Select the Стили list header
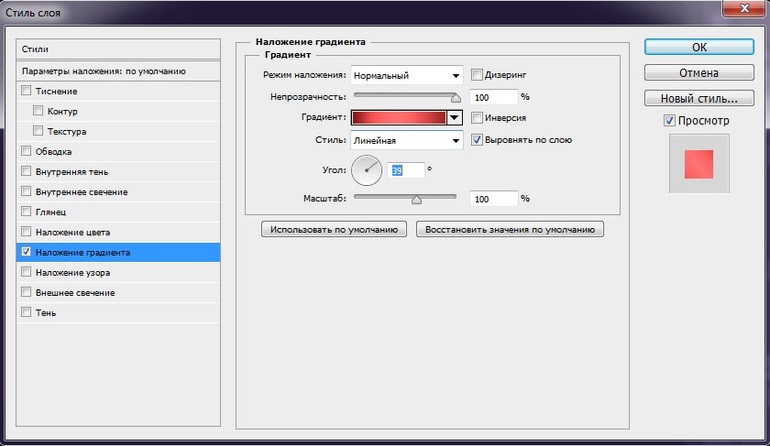The image size is (770, 446). 118,49
